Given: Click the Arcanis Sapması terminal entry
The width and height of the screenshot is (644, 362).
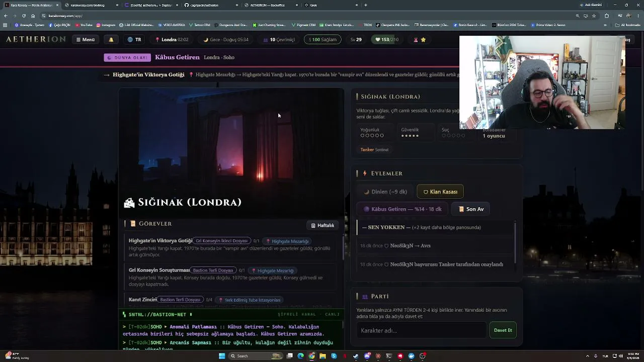Looking at the screenshot, I should pos(228,345).
